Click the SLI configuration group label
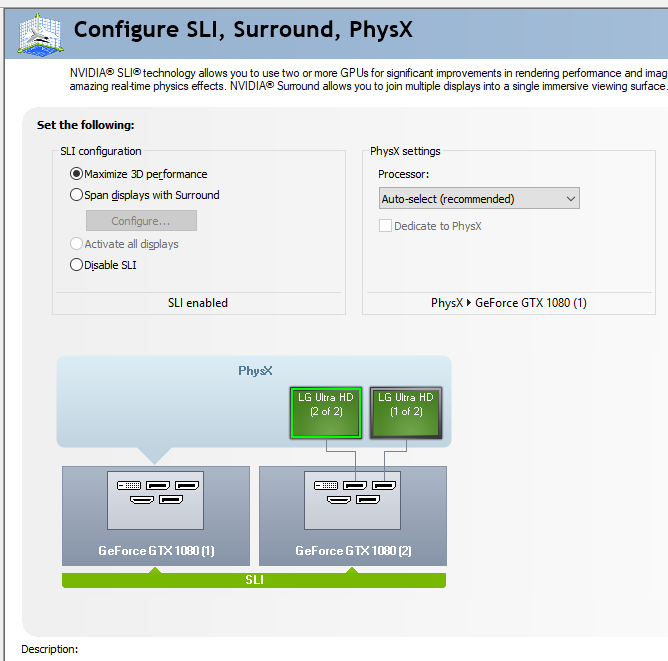 pos(101,151)
